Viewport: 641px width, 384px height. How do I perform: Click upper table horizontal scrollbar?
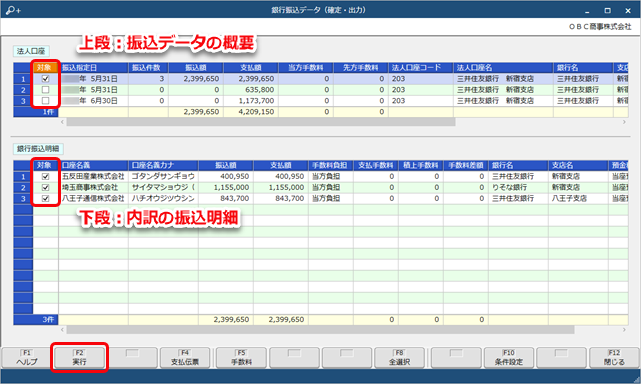261,122
